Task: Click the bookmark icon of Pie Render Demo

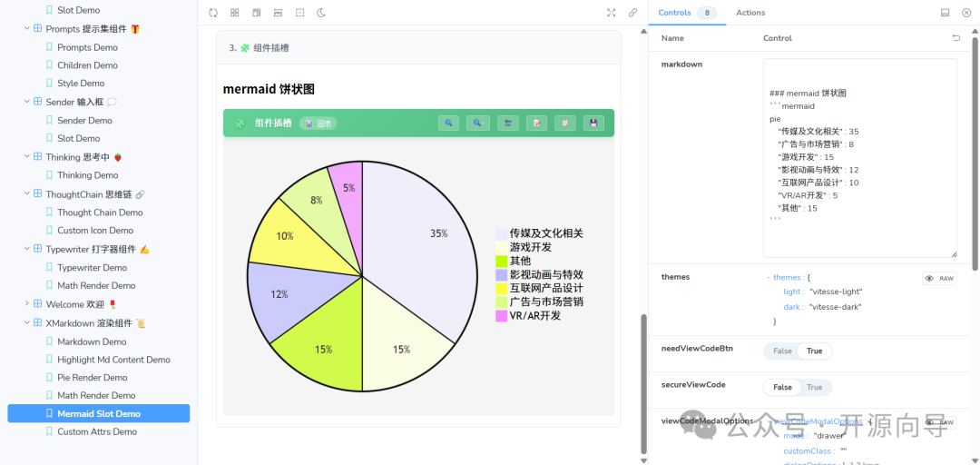Action: (49, 378)
